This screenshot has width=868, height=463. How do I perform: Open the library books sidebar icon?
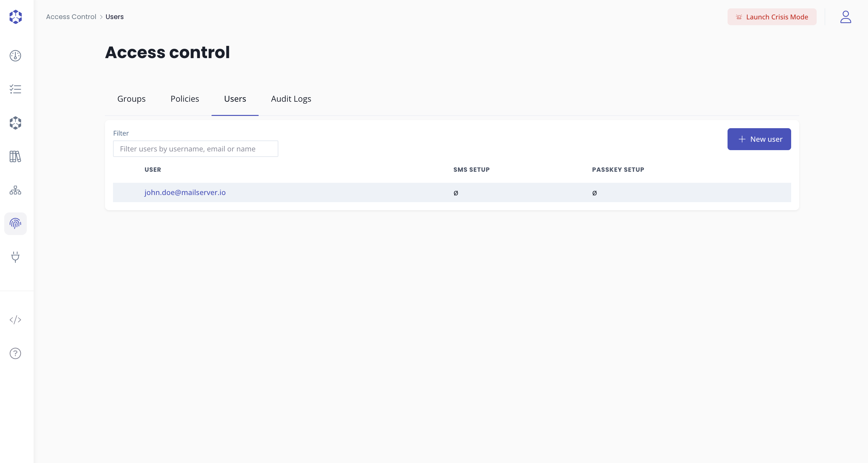tap(15, 157)
